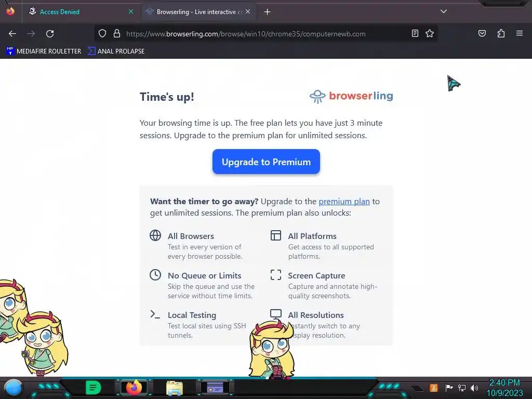Follow the premium plan link
The width and height of the screenshot is (532, 399).
[x=344, y=202]
